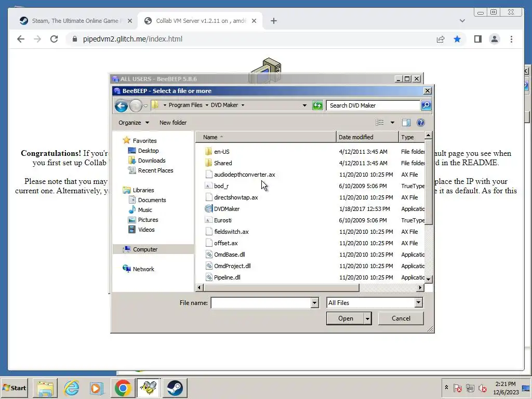Click the File name input field
532x399 pixels.
pos(261,303)
